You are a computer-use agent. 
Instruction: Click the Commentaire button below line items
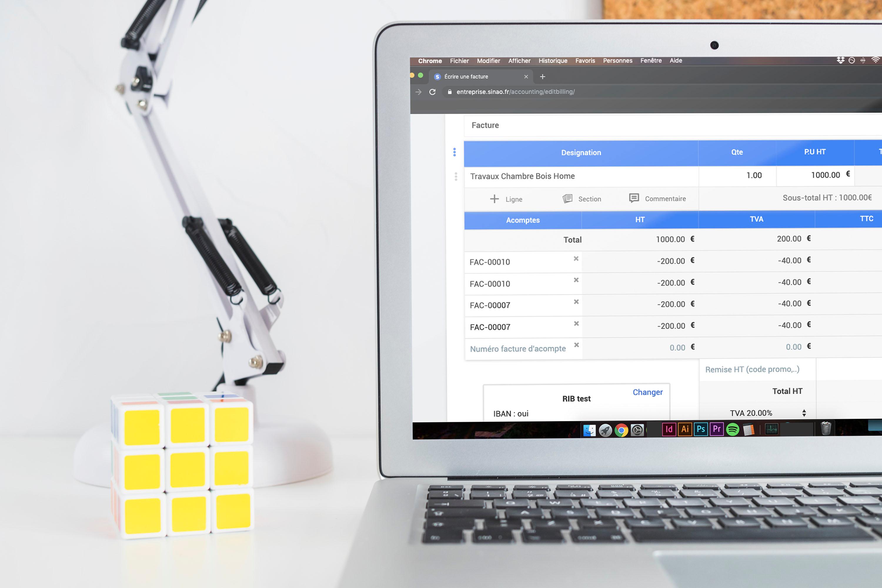pos(657,199)
